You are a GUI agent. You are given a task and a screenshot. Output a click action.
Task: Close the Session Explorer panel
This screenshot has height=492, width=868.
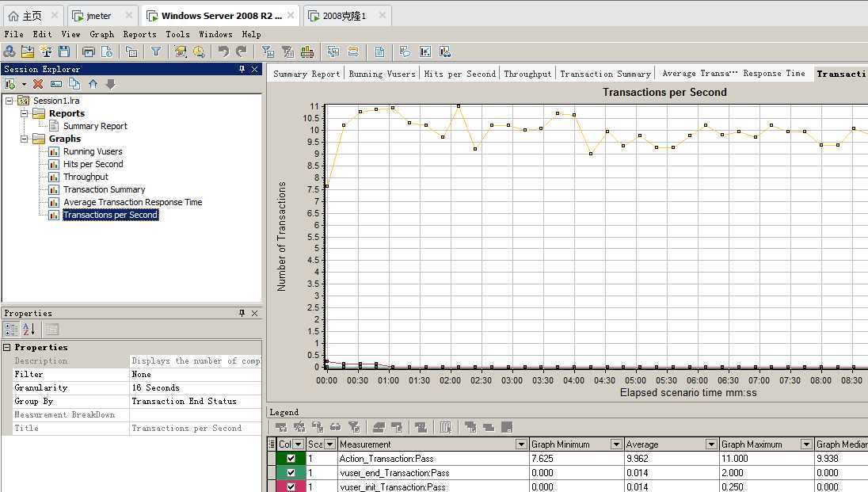255,69
